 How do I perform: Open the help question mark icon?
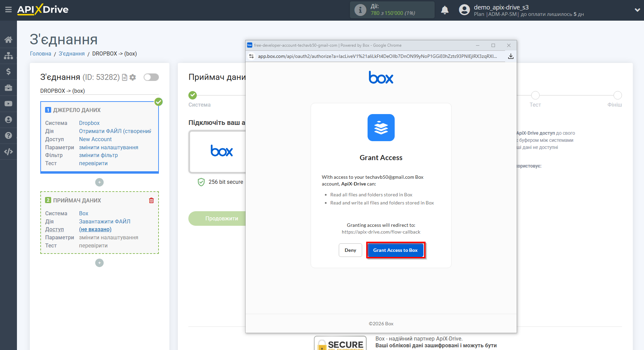click(8, 135)
